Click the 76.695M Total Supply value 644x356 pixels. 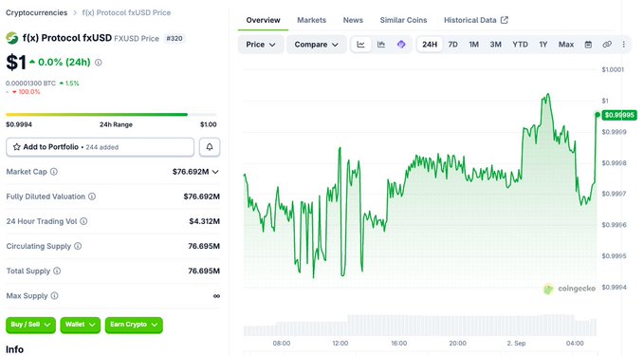[204, 271]
